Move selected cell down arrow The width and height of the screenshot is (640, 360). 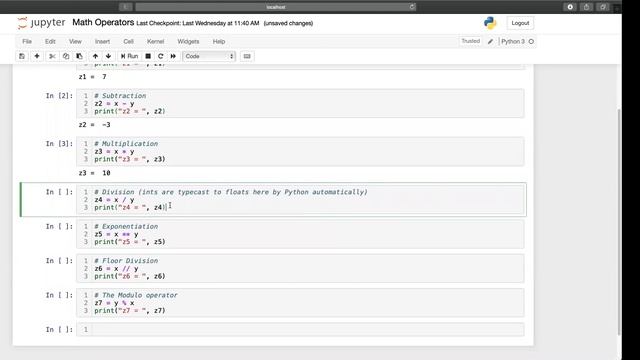click(108, 56)
